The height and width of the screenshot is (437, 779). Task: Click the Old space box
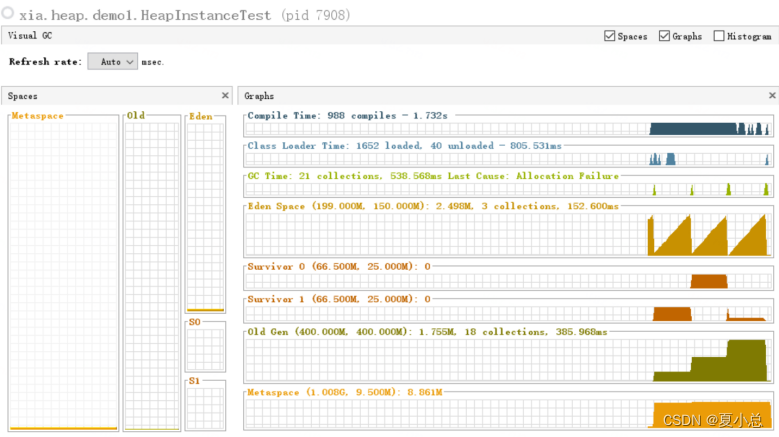click(x=152, y=276)
